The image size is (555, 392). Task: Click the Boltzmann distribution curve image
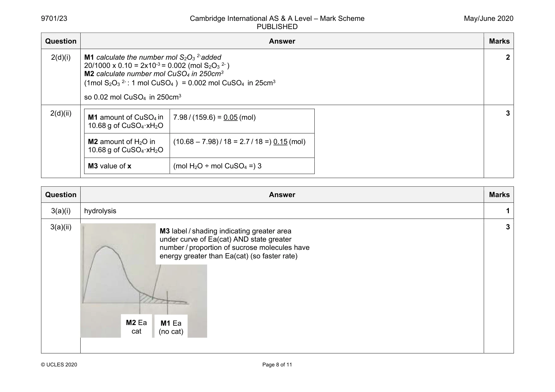coord(144,280)
